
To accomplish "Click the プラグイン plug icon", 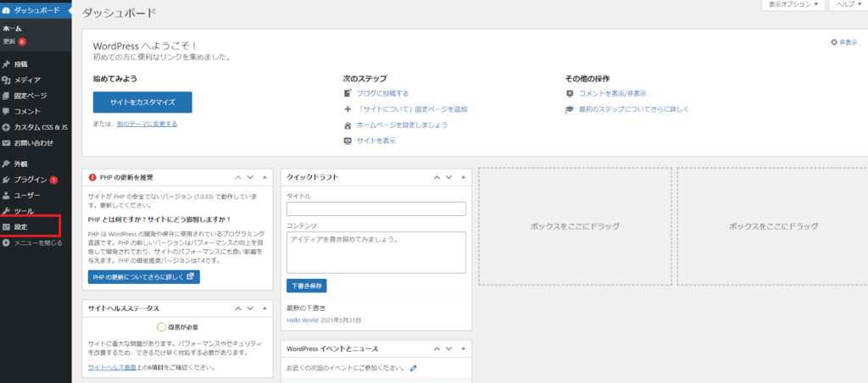I will point(7,180).
